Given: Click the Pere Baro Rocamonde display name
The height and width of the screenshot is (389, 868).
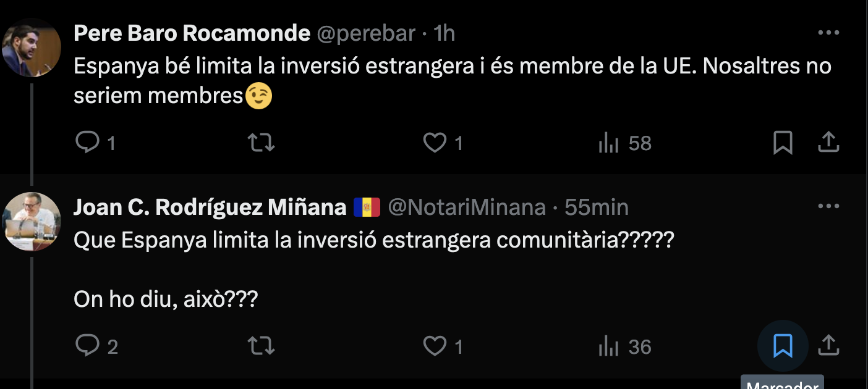Looking at the screenshot, I should (192, 33).
